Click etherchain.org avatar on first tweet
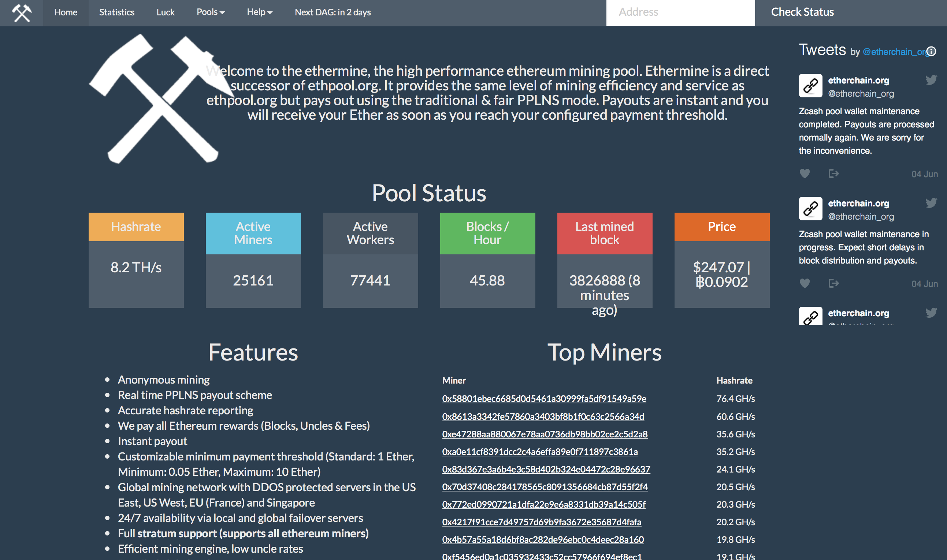This screenshot has width=947, height=560. point(810,86)
